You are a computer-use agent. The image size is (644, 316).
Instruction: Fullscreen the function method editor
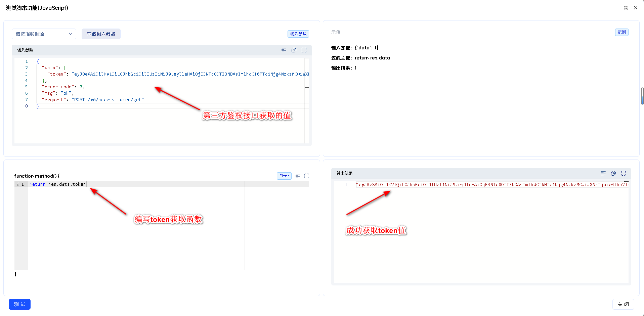(x=307, y=176)
